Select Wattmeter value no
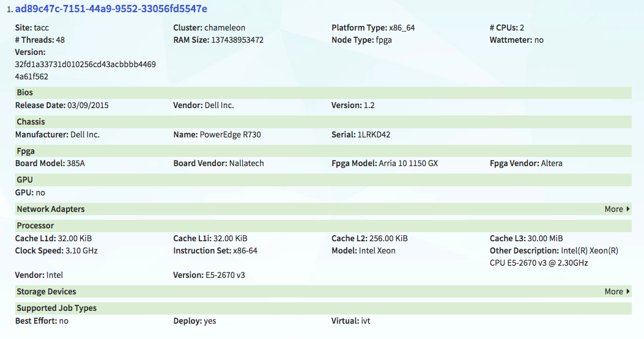 pyautogui.click(x=539, y=40)
